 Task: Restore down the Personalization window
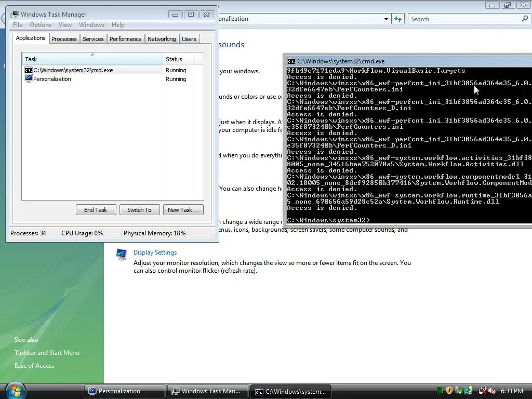pos(508,5)
